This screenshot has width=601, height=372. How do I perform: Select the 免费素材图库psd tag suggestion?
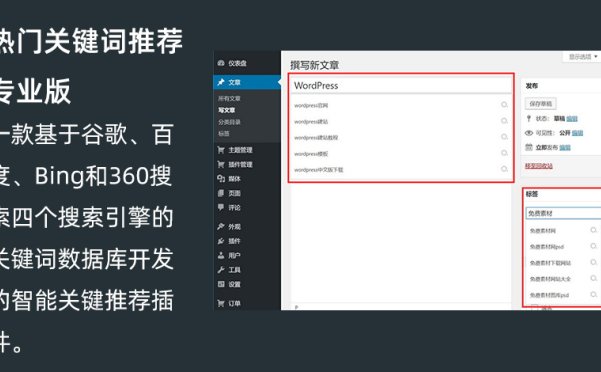click(549, 295)
